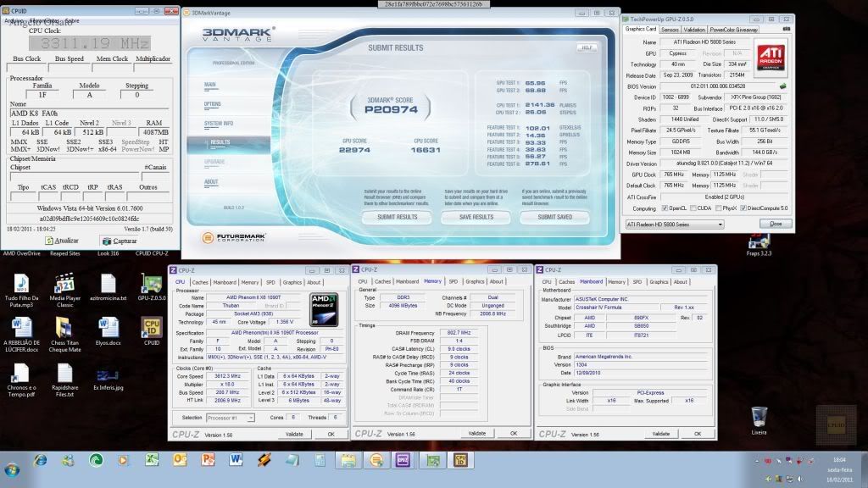The width and height of the screenshot is (868, 488).
Task: Open Excel from the taskbar
Action: click(x=152, y=460)
